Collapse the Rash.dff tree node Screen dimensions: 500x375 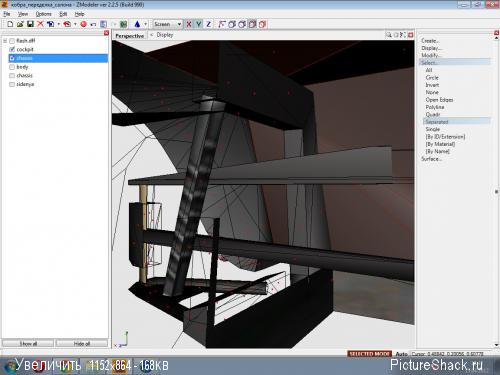coord(5,41)
